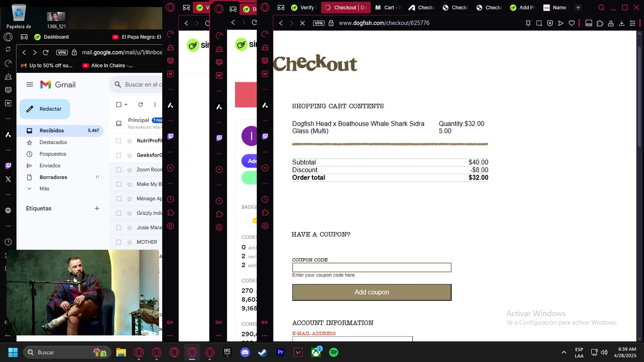Screen dimensions: 644x362
Task: Click the e-mail address field
Action: [x=352, y=339]
